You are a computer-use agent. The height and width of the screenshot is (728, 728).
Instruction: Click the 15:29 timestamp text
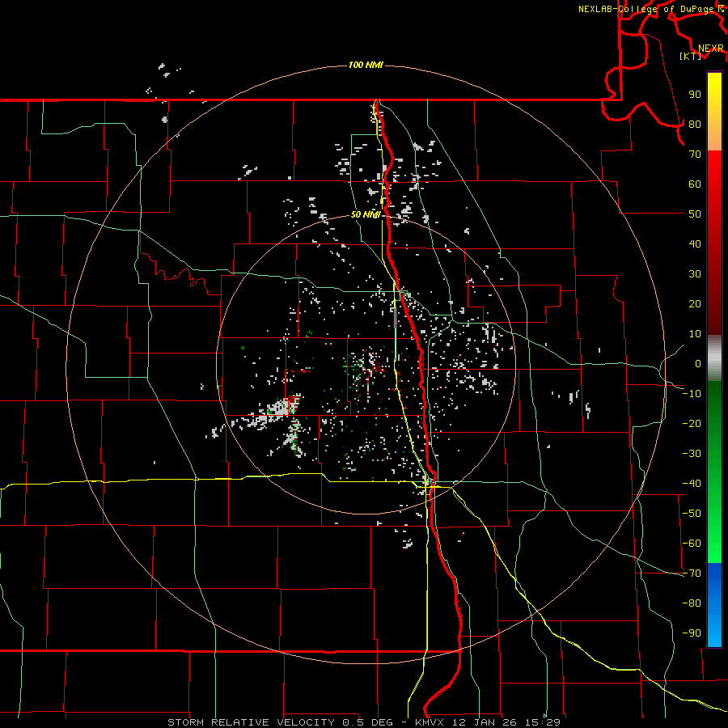click(x=542, y=722)
